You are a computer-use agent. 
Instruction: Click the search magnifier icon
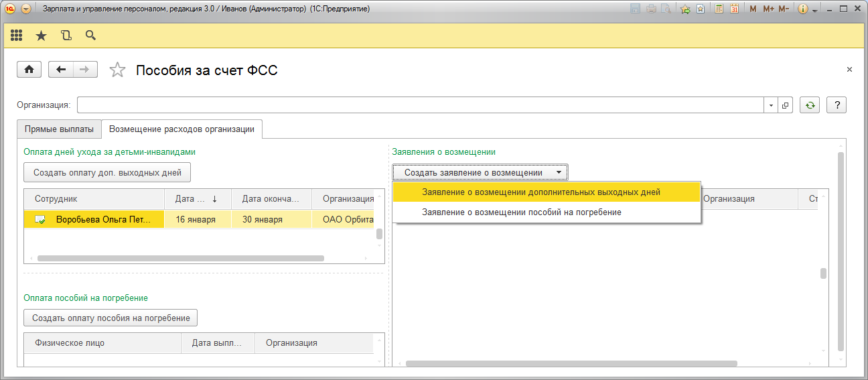(x=90, y=36)
